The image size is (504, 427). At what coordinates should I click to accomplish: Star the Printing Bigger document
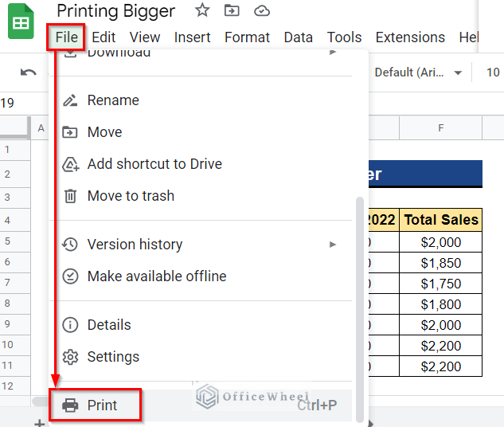click(202, 10)
